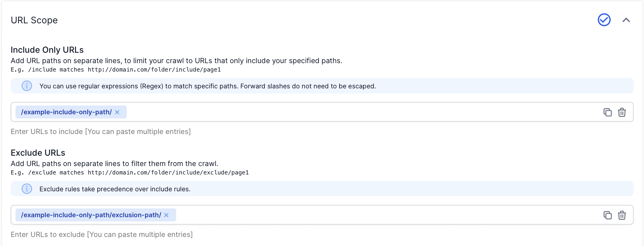The width and height of the screenshot is (644, 246).
Task: Select the exclusion-path tag chip
Action: pyautogui.click(x=91, y=215)
